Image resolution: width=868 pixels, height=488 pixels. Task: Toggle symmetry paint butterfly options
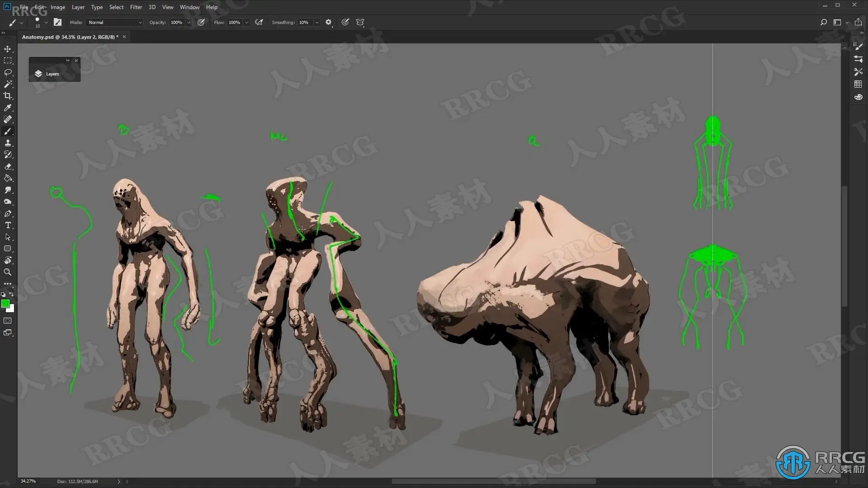click(x=360, y=22)
